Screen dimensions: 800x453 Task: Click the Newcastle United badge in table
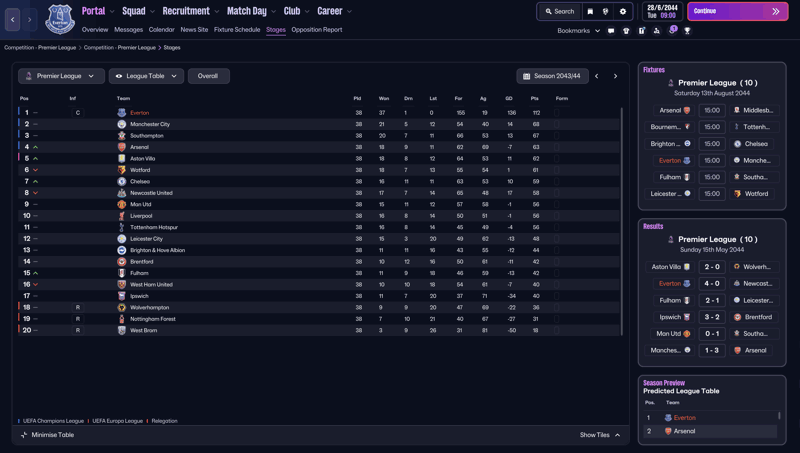(121, 193)
